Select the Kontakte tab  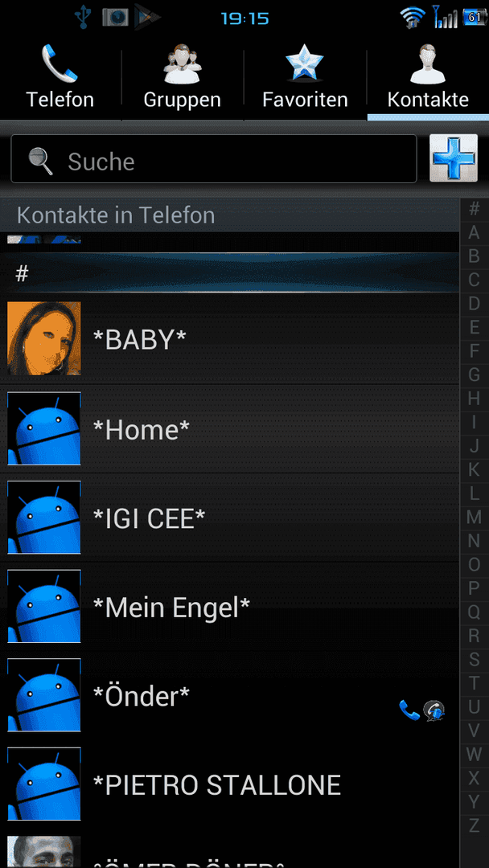pos(428,76)
